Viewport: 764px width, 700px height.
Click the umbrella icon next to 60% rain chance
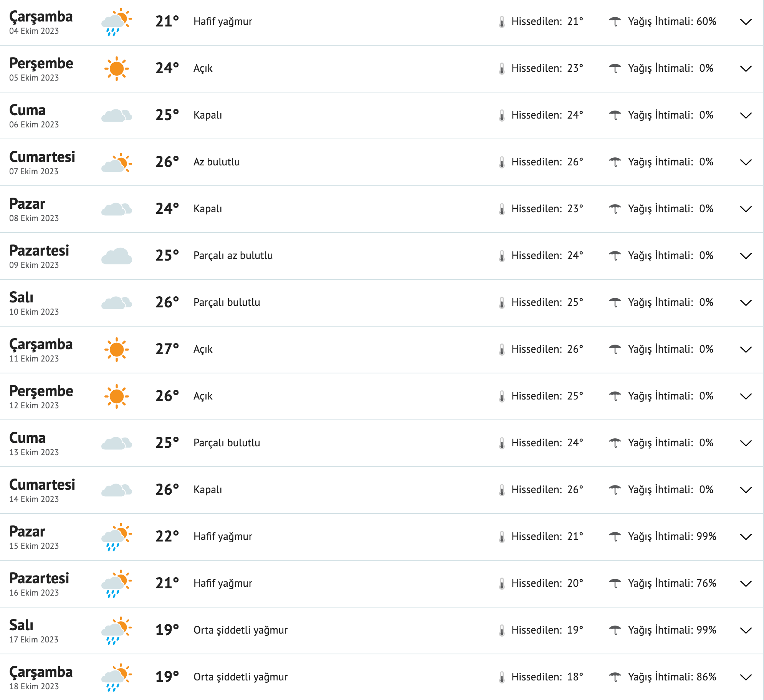pyautogui.click(x=616, y=22)
